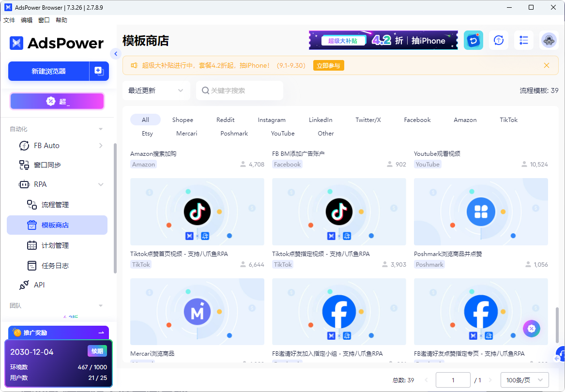Image resolution: width=565 pixels, height=392 pixels.
Task: Click the 续期 renew button
Action: (97, 351)
